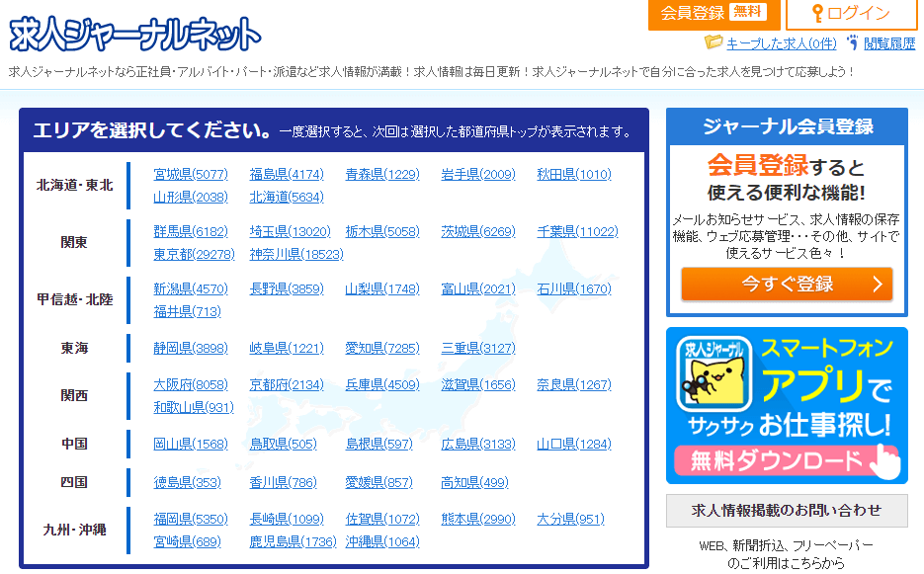The image size is (924, 574).
Task: Select 大阪府(8058) prefecture link
Action: (191, 385)
